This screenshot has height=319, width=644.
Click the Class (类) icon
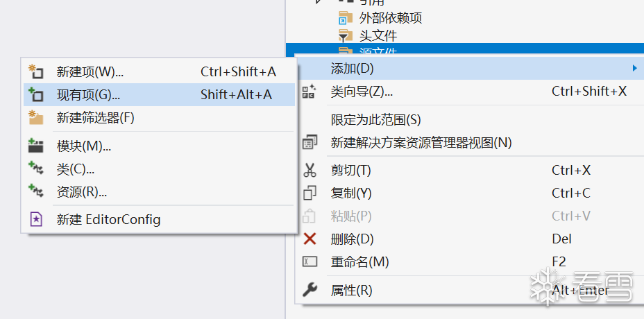[35, 169]
